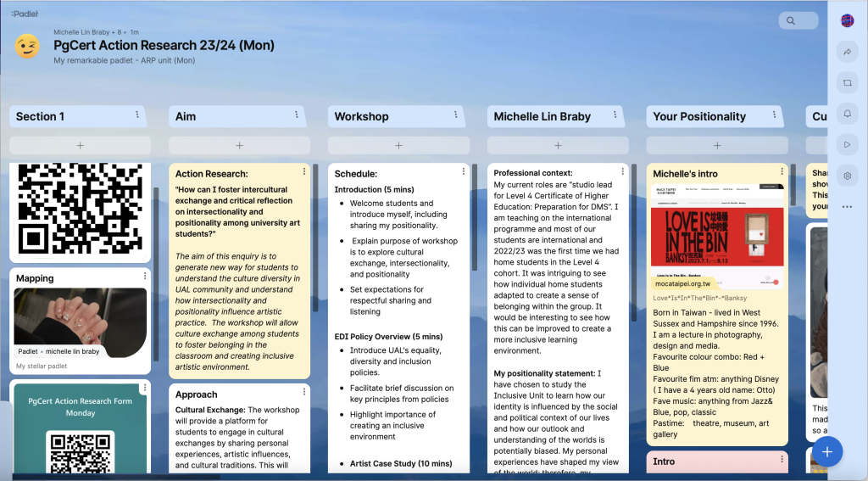The width and height of the screenshot is (868, 481).
Task: Open Section 1 column options menu
Action: (137, 115)
